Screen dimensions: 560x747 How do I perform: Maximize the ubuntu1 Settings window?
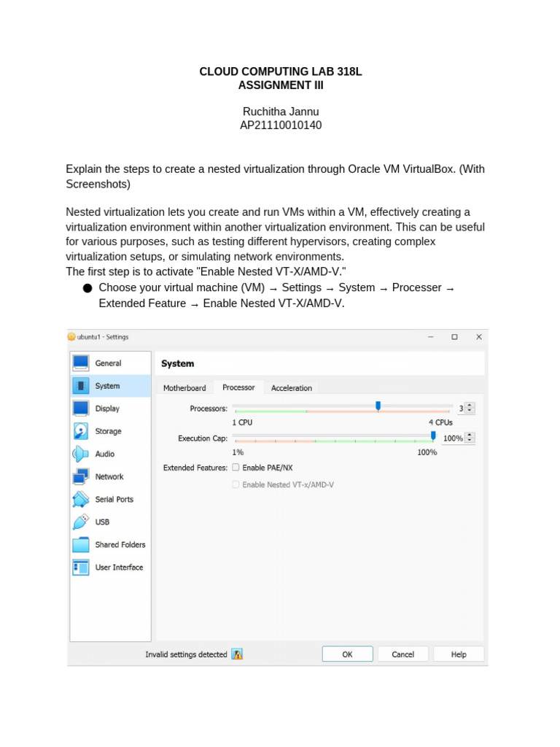tap(454, 337)
